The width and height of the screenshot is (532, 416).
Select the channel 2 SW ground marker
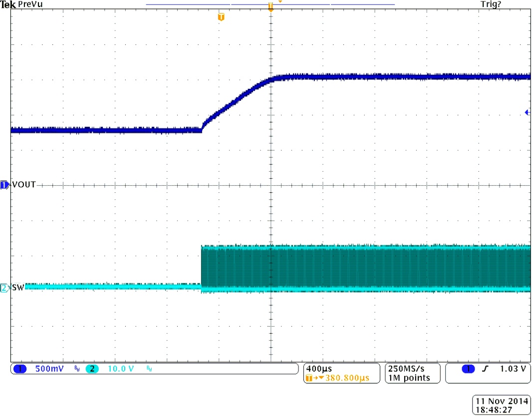4,288
